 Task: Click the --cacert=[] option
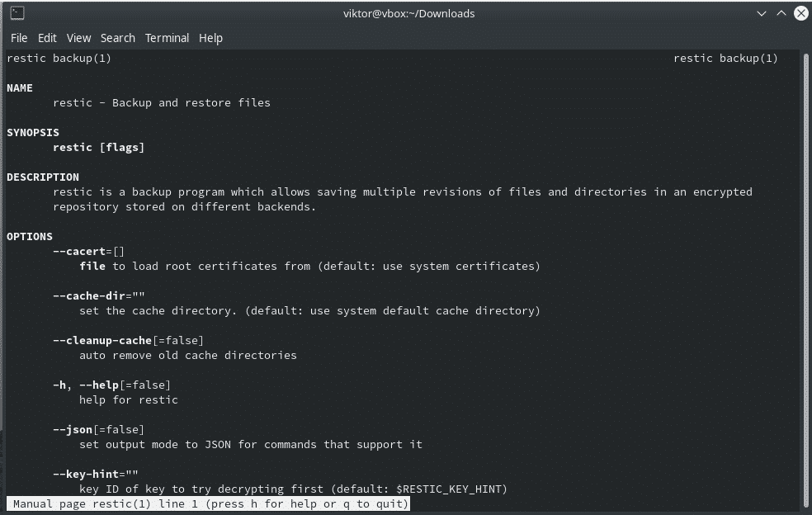88,251
